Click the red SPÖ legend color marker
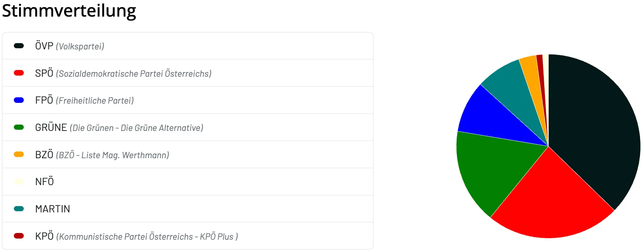644x250 pixels. tap(19, 73)
